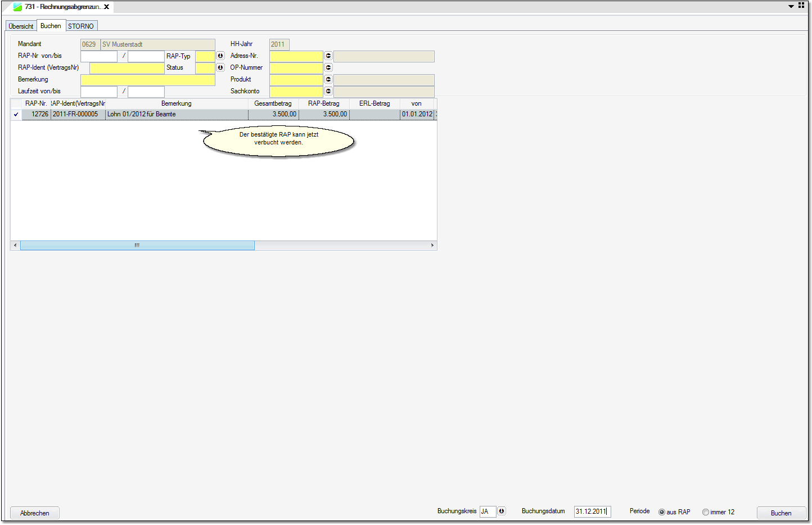Switch to the Übersicht tab
Image resolution: width=812 pixels, height=525 pixels.
[21, 26]
